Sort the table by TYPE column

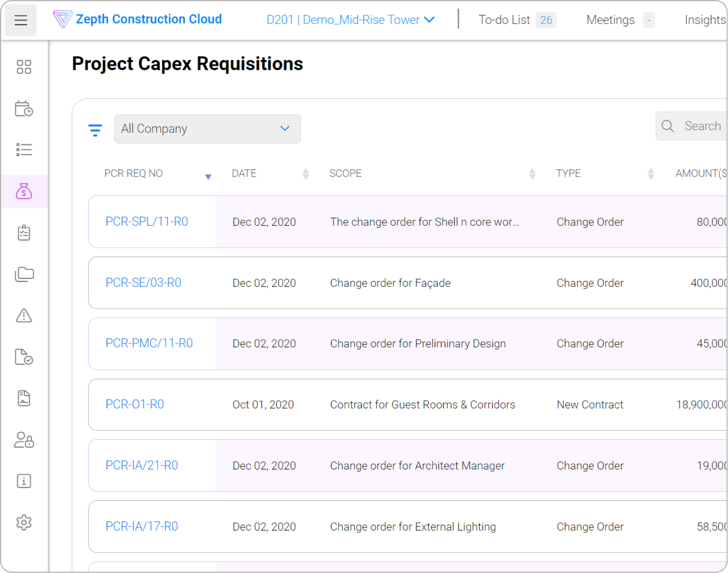point(651,173)
